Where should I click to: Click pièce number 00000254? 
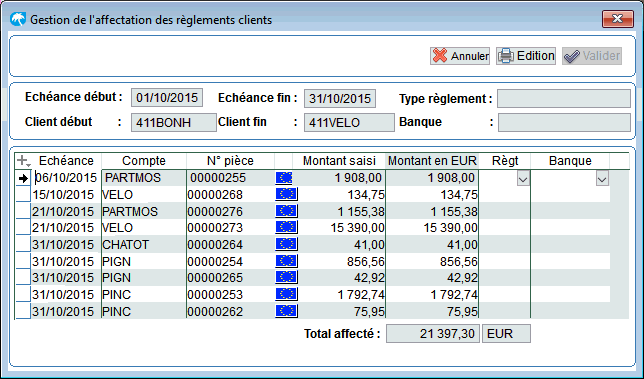click(x=230, y=262)
